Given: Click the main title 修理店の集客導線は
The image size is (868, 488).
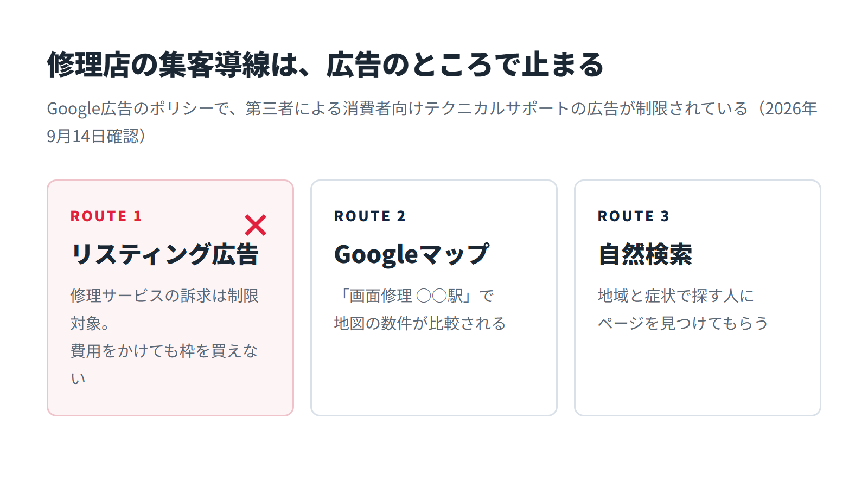Looking at the screenshot, I should 173,65.
